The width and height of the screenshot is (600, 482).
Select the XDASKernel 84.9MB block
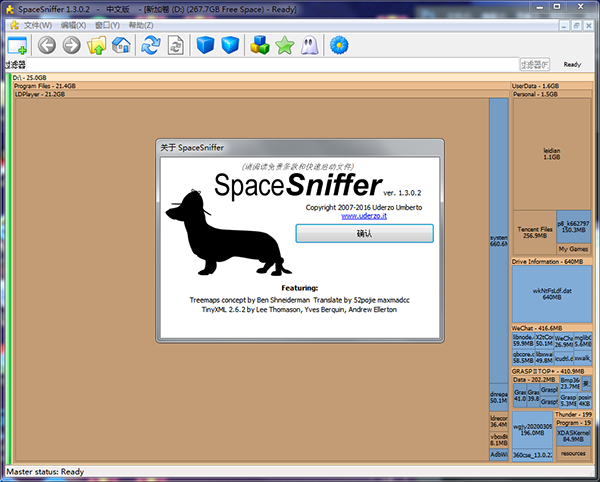coord(573,436)
